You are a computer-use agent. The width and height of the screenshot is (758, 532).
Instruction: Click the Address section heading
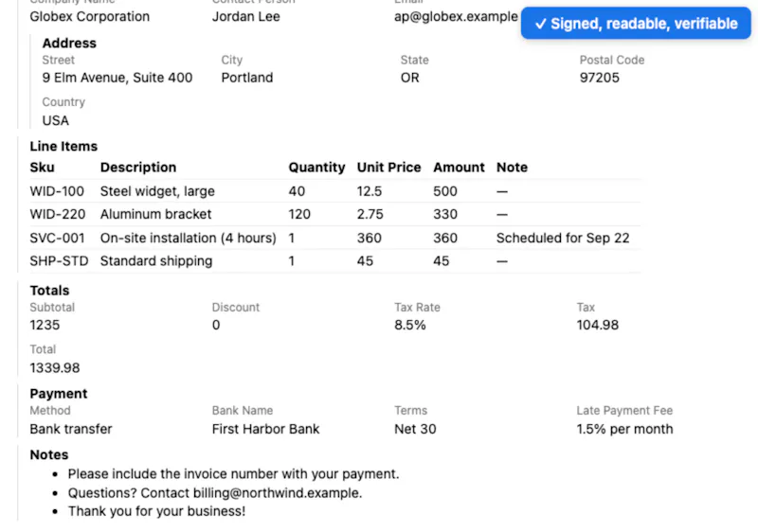tap(69, 43)
